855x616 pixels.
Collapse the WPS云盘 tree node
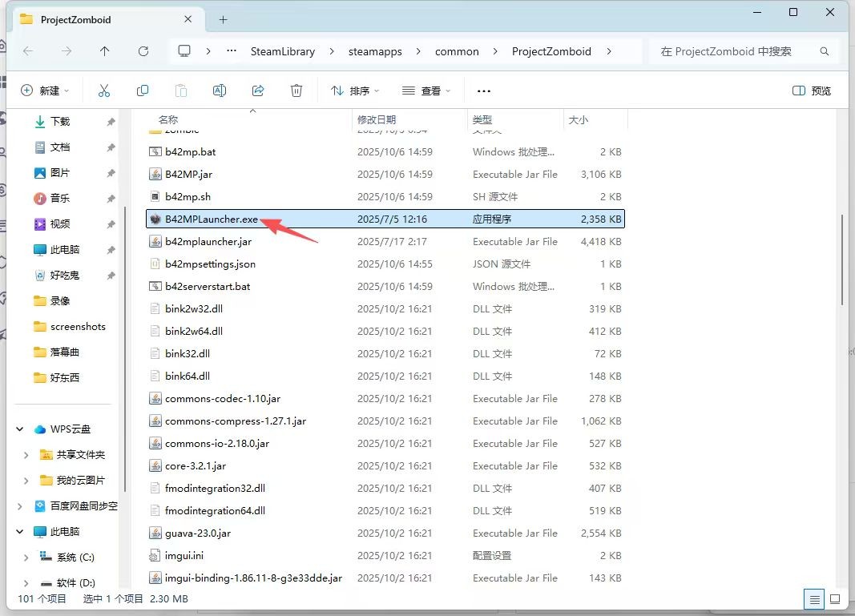pyautogui.click(x=20, y=429)
